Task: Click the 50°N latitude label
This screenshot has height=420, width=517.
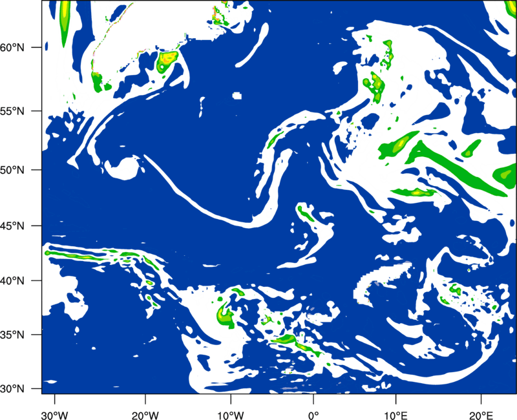Action: tap(12, 170)
